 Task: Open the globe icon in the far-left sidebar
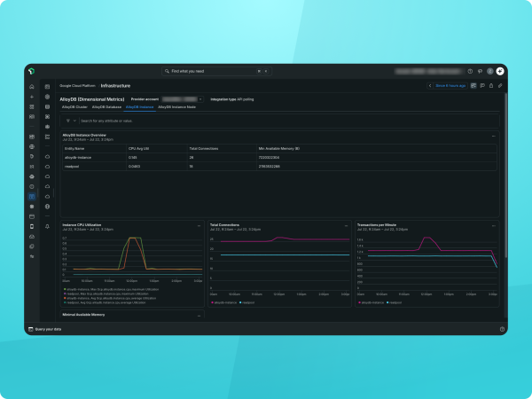point(32,146)
